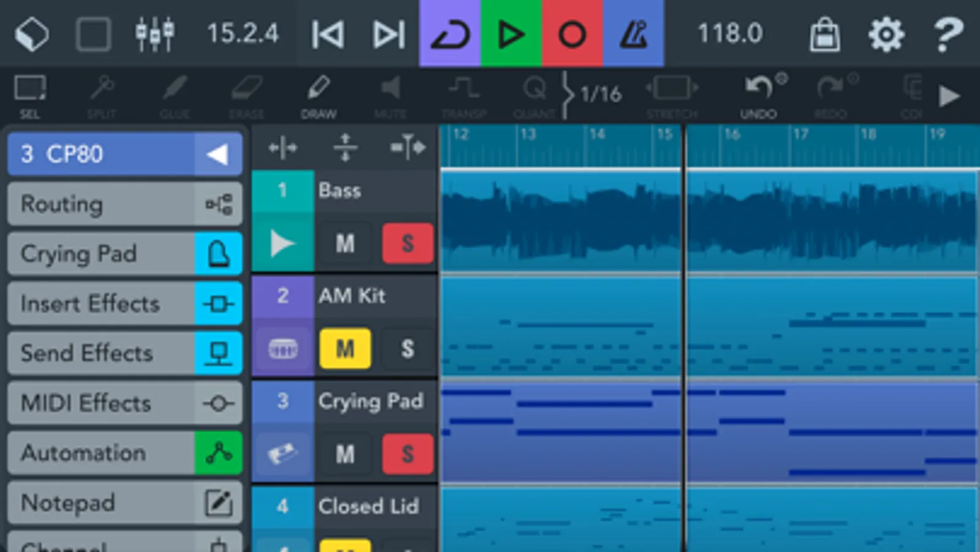980x552 pixels.
Task: Start recording with red record button
Action: (x=572, y=33)
